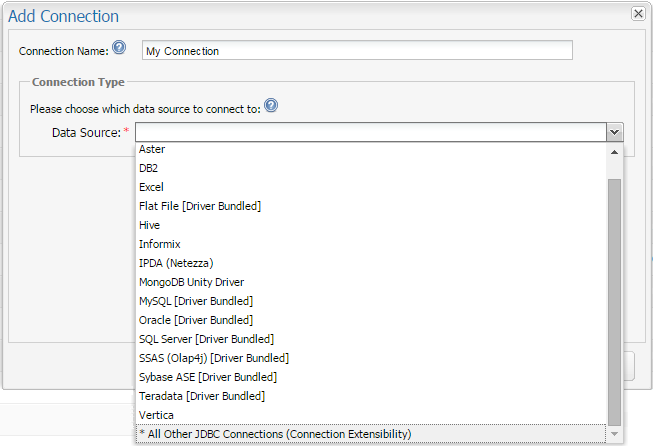Choose Vertica as the data source
The width and height of the screenshot is (654, 448).
click(x=156, y=414)
